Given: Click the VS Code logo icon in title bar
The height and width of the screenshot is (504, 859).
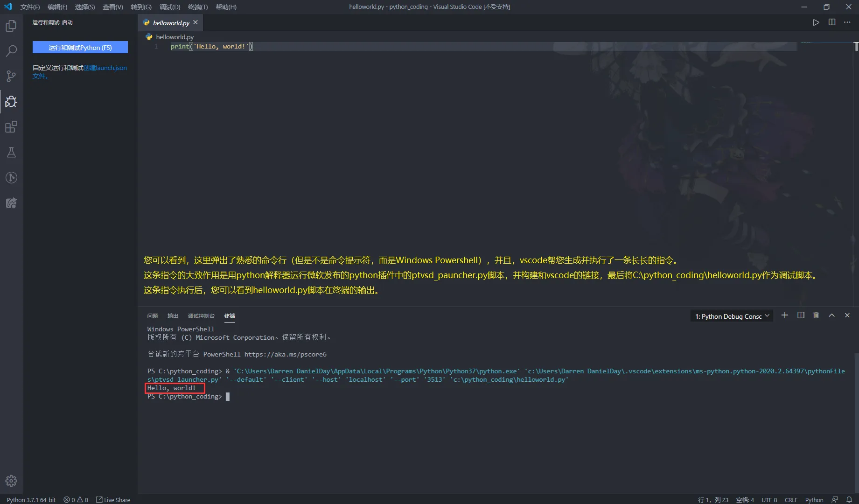Looking at the screenshot, I should (8, 7).
